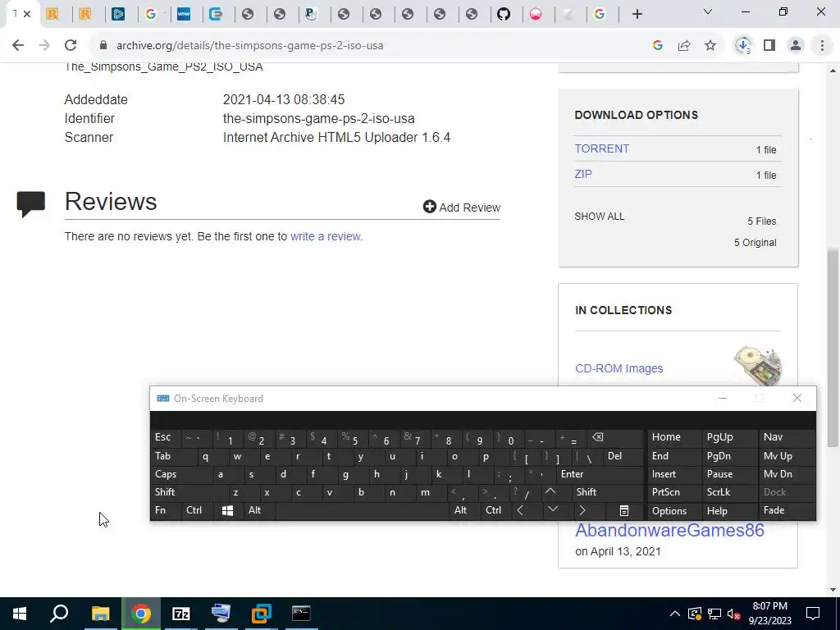Open the AbandonwareGames86 uploader link
Screen dimensions: 840x630
tap(669, 531)
